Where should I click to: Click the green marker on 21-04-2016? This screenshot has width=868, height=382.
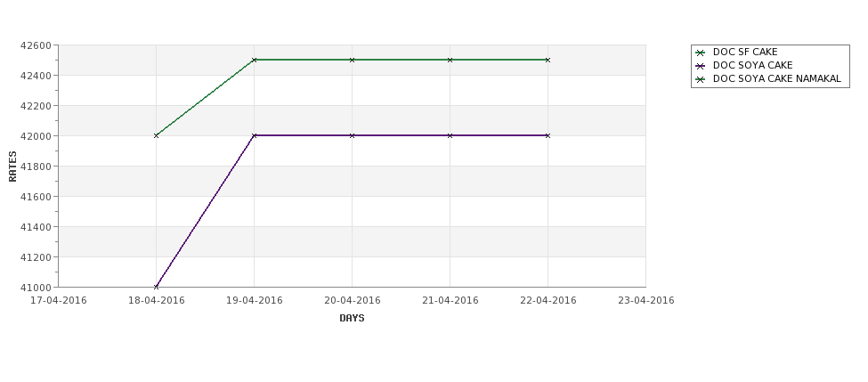(x=450, y=60)
